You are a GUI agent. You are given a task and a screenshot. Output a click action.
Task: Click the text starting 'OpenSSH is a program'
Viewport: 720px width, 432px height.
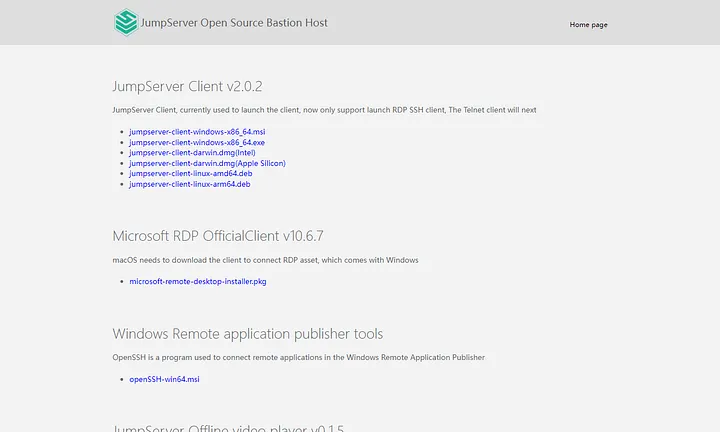(298, 357)
